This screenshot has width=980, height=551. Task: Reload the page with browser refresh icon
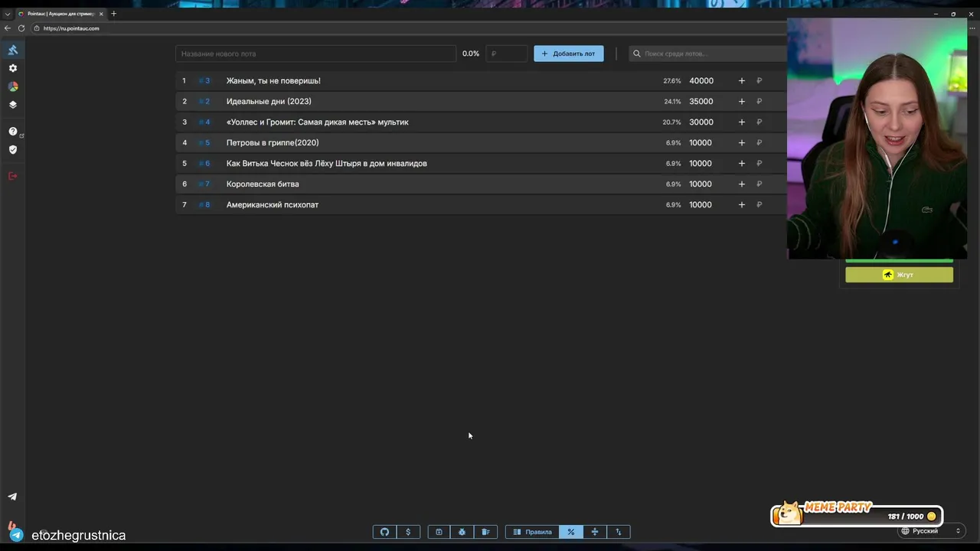point(21,28)
